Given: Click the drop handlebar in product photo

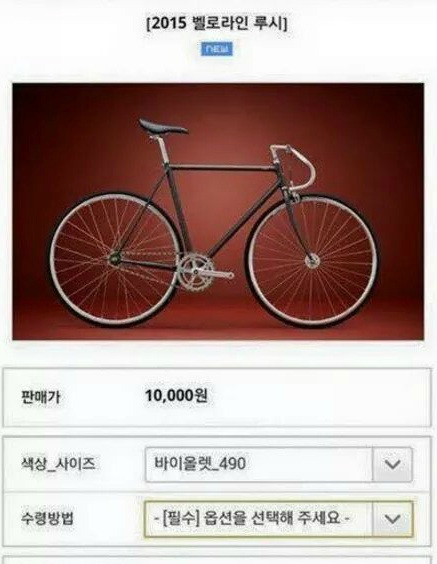Looking at the screenshot, I should coord(294,166).
